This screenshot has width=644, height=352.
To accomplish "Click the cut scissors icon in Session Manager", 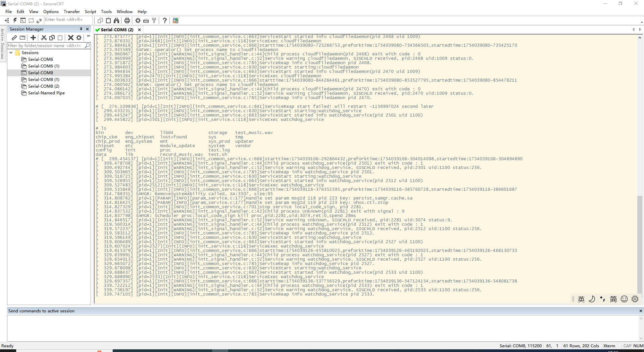I will click(x=44, y=38).
